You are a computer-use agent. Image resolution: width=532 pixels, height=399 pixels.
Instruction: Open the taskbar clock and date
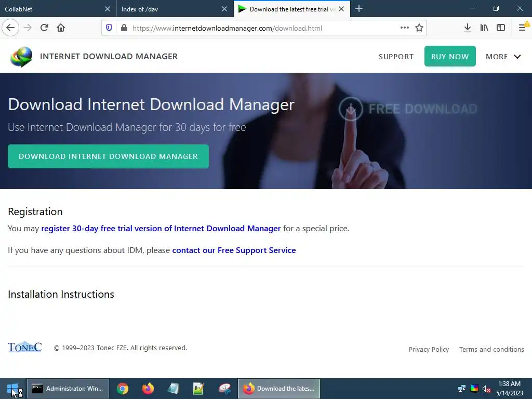coord(509,389)
